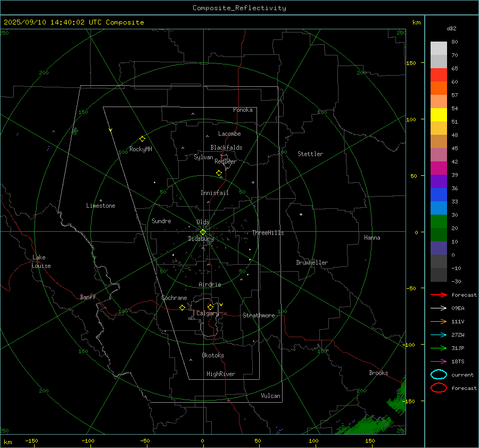Select the bright green 20–30 dBZ swatch

439,222
